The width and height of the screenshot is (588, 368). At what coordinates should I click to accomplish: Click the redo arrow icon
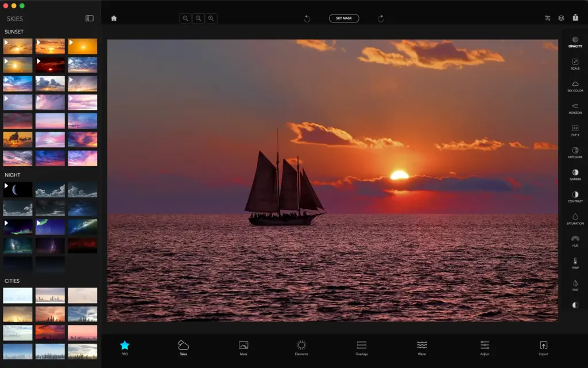pyautogui.click(x=381, y=18)
